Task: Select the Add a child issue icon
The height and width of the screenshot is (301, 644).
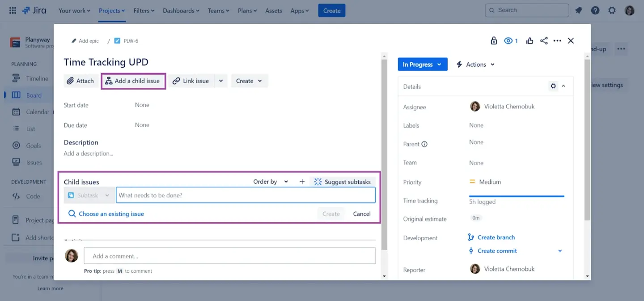Action: [x=108, y=81]
